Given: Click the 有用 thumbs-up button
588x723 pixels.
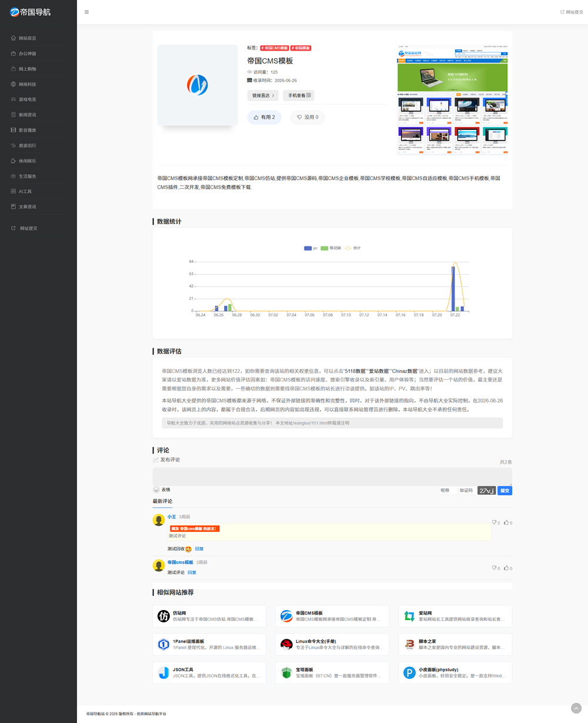Looking at the screenshot, I should click(264, 117).
